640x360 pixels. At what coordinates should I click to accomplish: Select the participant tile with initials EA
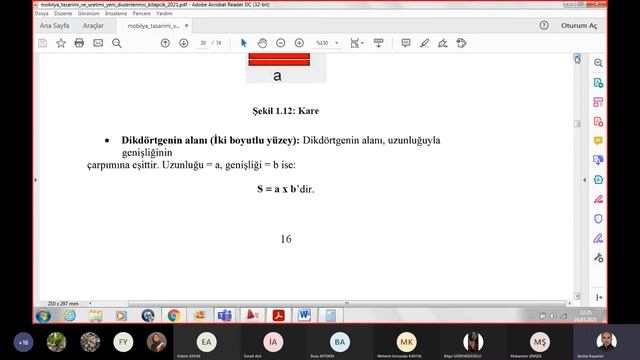coord(207,342)
